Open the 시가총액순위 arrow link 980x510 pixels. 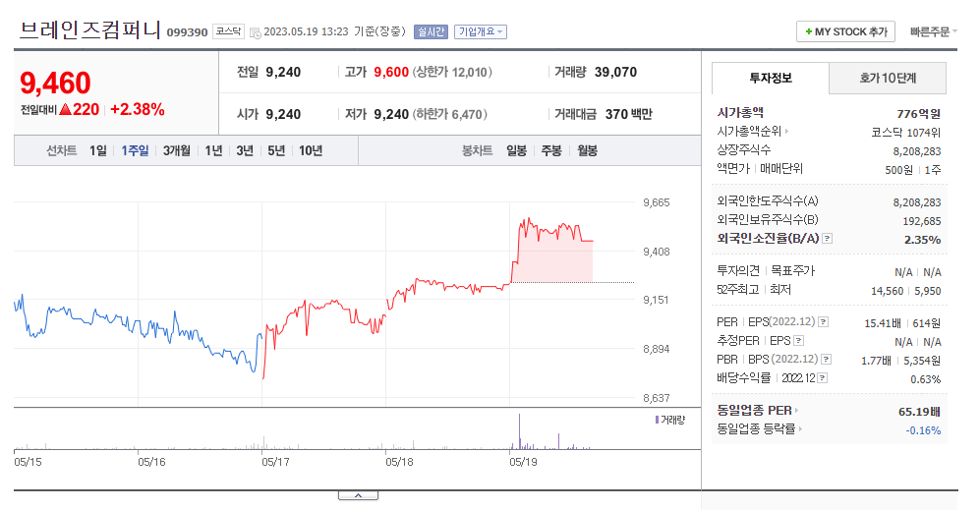tap(787, 132)
